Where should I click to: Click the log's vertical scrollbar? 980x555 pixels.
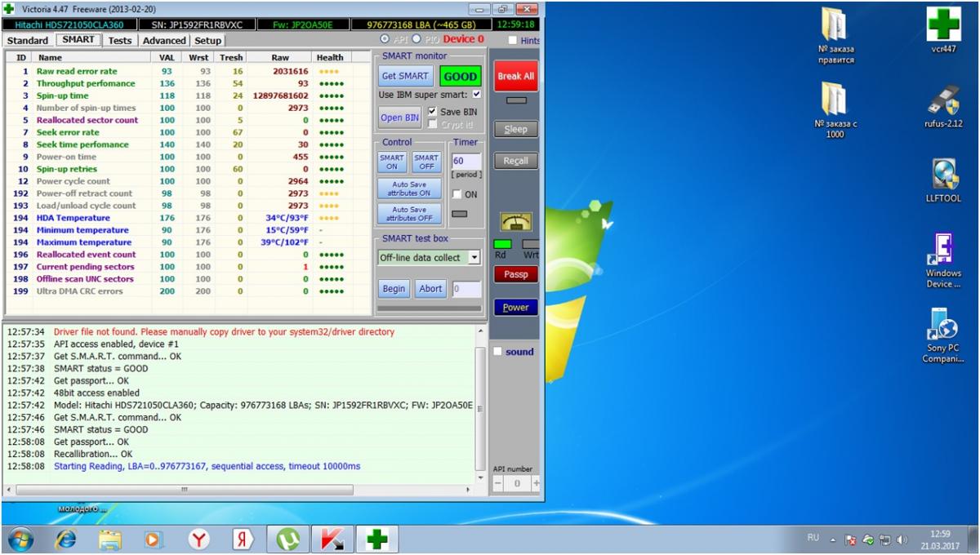(480, 410)
